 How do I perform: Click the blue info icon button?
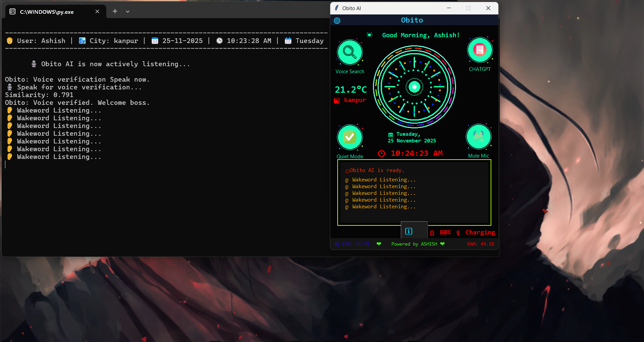click(x=409, y=231)
